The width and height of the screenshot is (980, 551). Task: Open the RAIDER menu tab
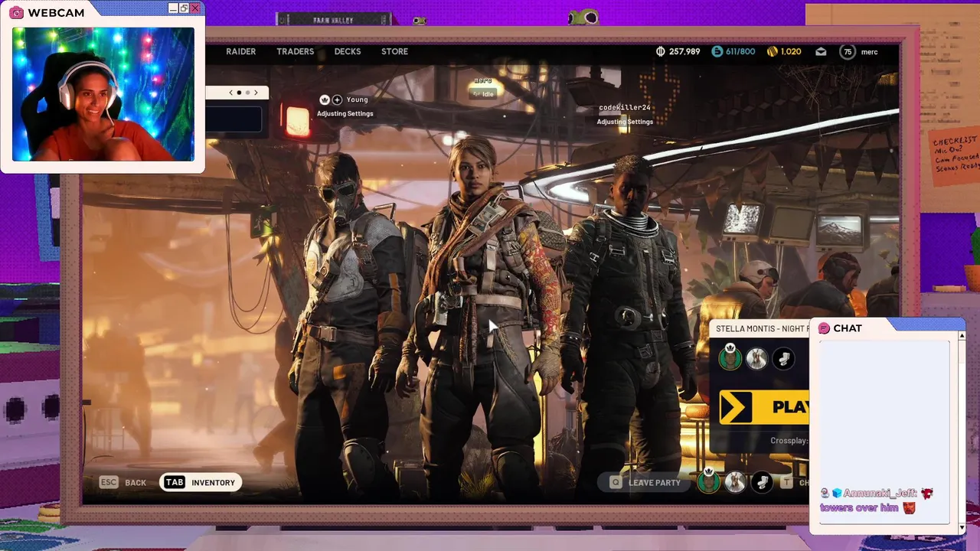tap(240, 51)
